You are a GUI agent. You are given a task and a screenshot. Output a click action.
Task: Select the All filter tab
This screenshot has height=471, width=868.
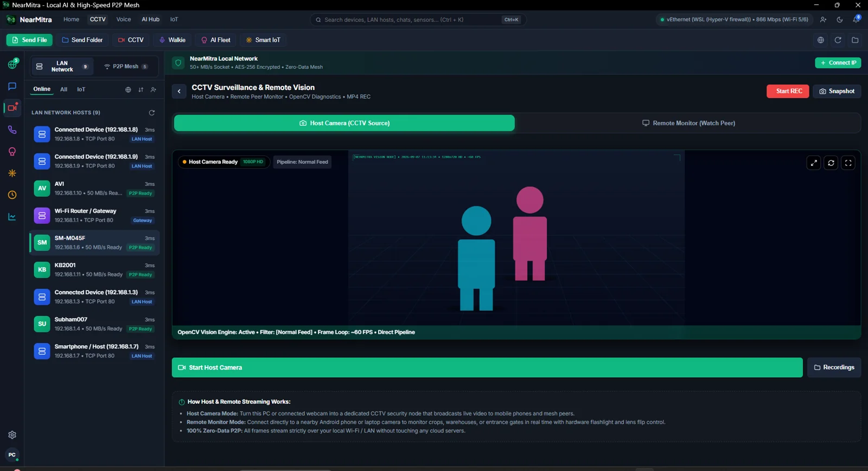[x=63, y=89]
